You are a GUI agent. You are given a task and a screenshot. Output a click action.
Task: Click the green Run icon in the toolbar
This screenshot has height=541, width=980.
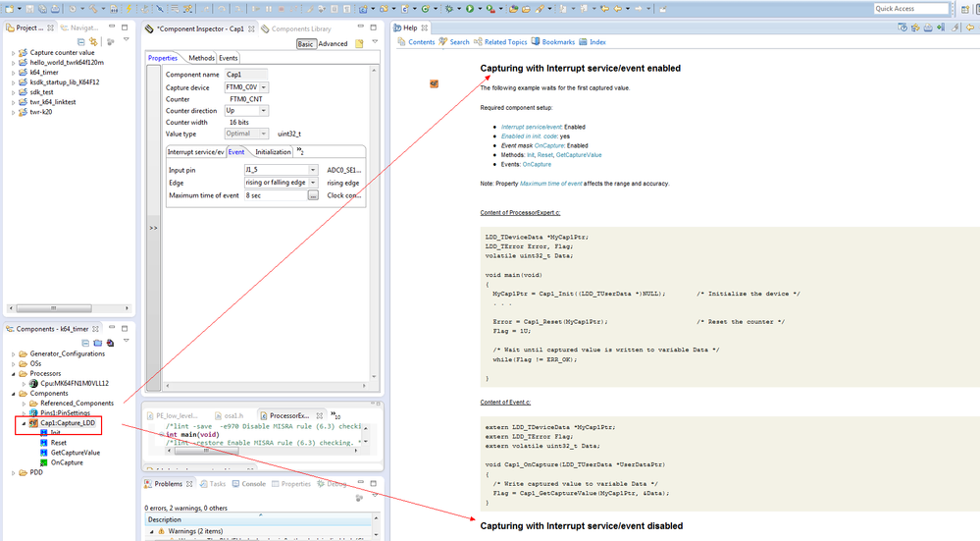(x=469, y=9)
